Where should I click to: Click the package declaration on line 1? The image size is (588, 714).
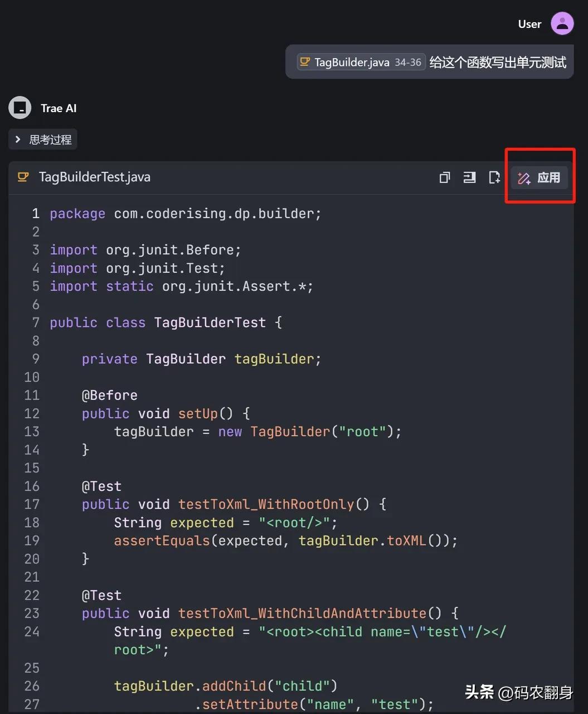click(x=185, y=214)
